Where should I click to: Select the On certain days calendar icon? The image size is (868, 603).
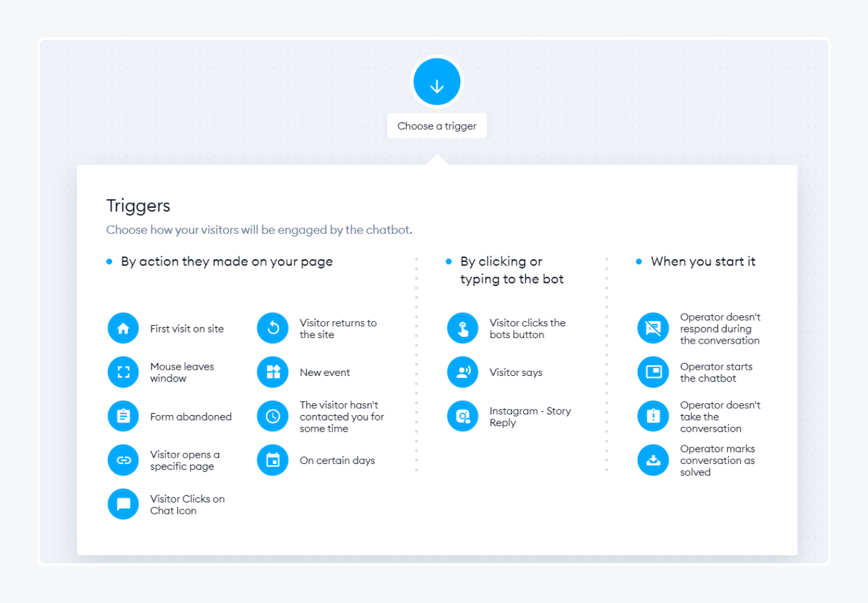pyautogui.click(x=273, y=460)
